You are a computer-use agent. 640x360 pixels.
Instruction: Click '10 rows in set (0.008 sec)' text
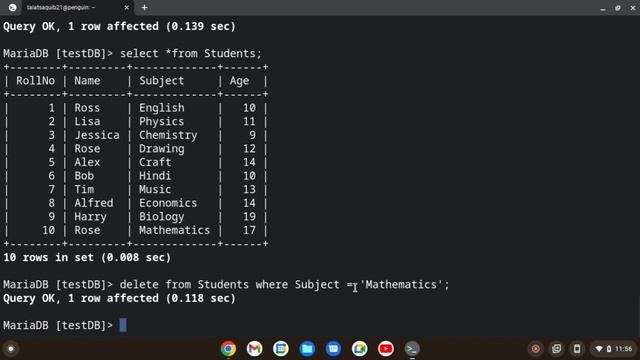click(87, 258)
